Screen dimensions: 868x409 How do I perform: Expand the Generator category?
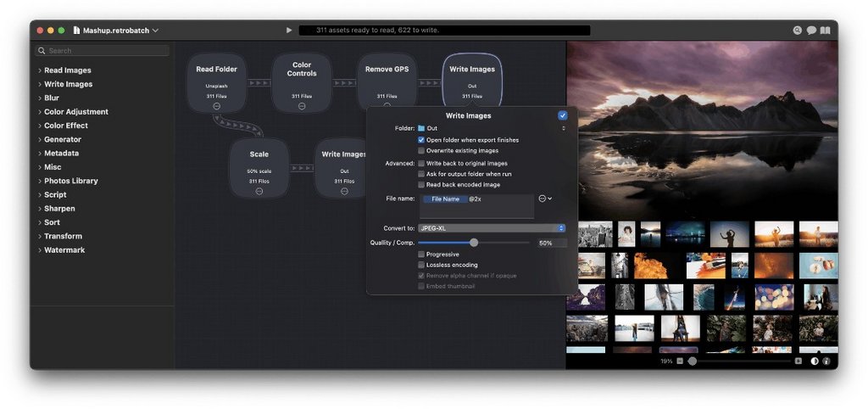pos(40,140)
